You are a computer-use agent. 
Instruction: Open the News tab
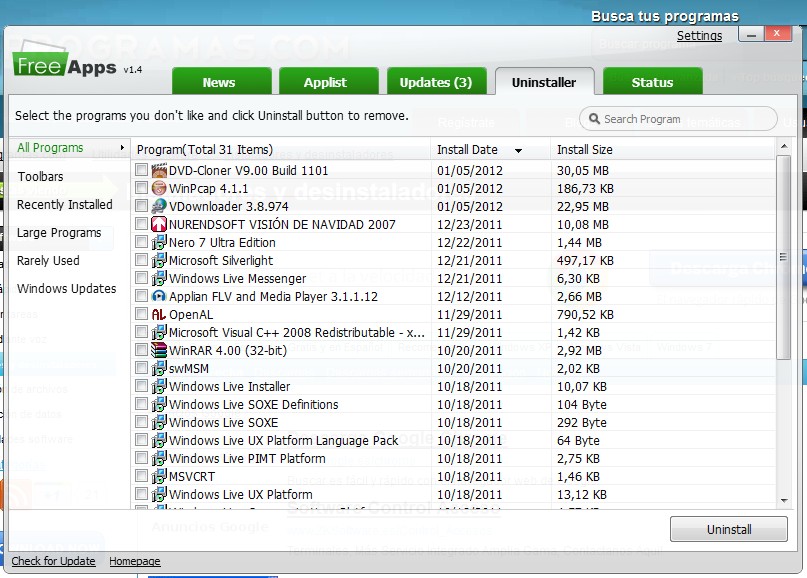coord(221,82)
